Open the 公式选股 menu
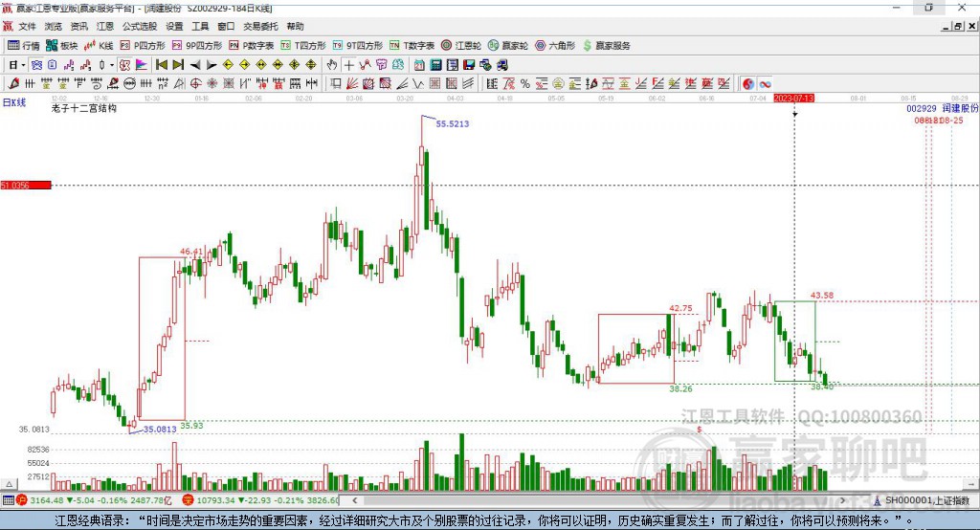 coord(140,26)
